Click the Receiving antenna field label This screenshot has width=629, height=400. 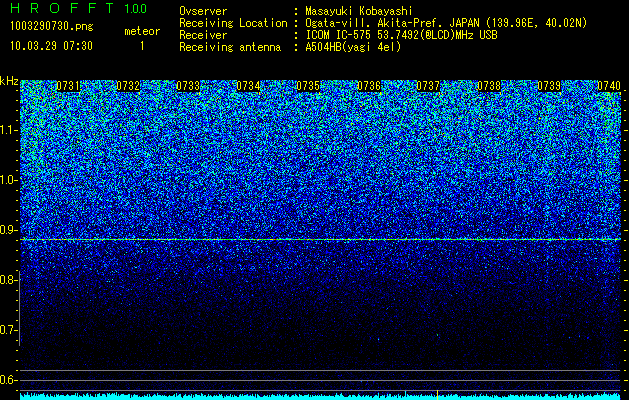(230, 47)
